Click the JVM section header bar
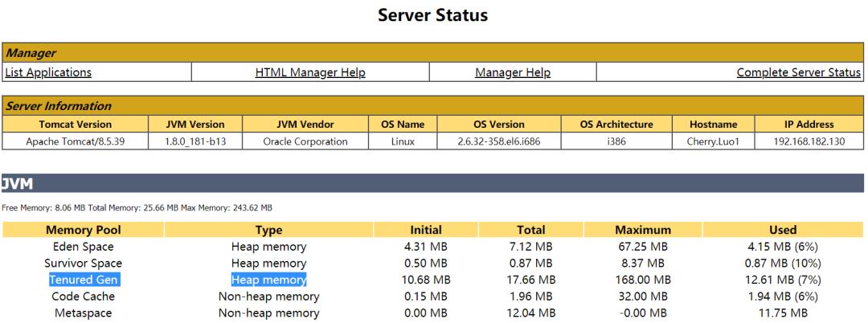The width and height of the screenshot is (868, 323). pyautogui.click(x=433, y=184)
